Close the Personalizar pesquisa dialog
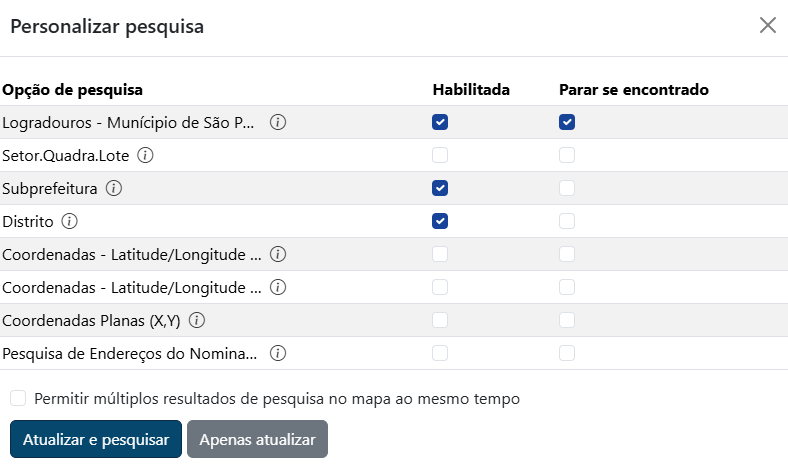This screenshot has height=466, width=788. pos(768,25)
